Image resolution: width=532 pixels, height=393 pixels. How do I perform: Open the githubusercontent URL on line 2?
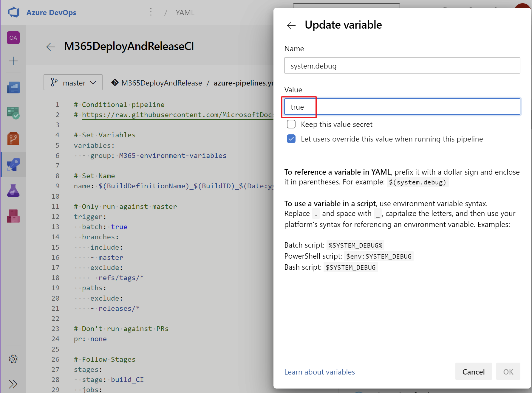(x=178, y=115)
